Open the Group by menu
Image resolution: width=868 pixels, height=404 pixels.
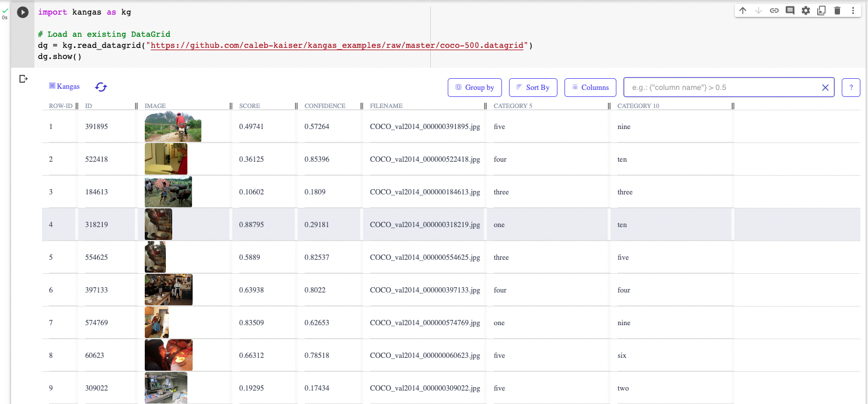point(475,88)
